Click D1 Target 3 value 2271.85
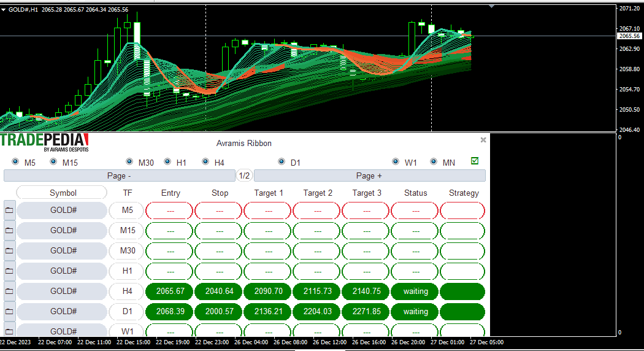Image resolution: width=644 pixels, height=351 pixels. pos(366,312)
